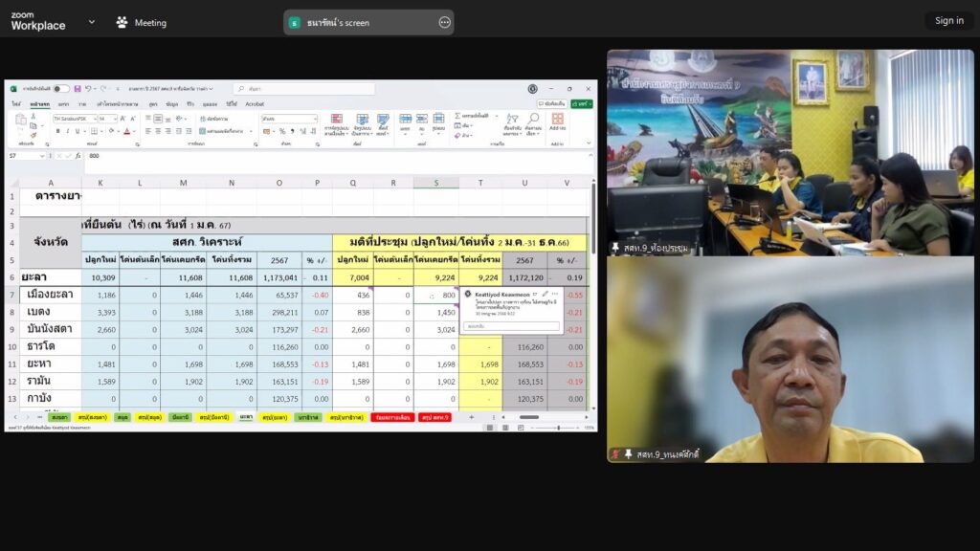
Task: Click the Insert Function fx icon
Action: pos(78,155)
